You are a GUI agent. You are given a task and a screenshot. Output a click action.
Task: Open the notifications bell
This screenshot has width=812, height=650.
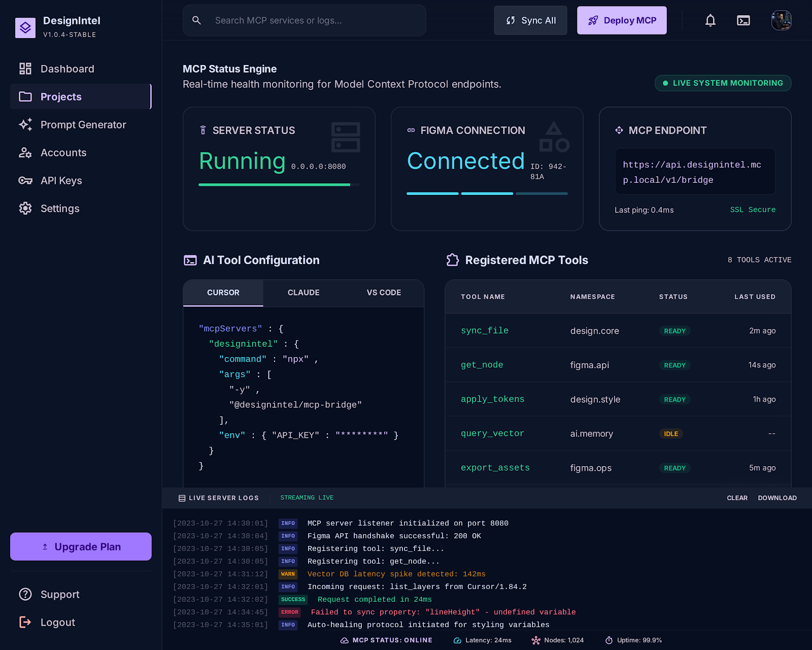click(x=710, y=20)
